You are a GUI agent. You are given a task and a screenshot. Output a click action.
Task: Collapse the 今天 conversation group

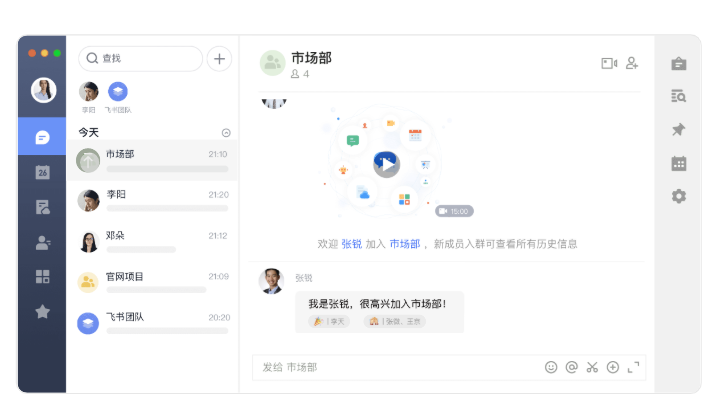(226, 132)
